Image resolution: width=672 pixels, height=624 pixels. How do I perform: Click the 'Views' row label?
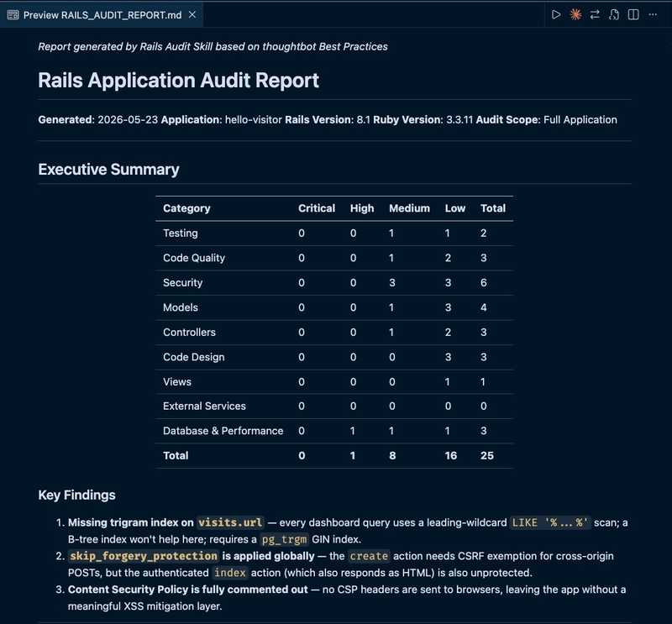177,382
